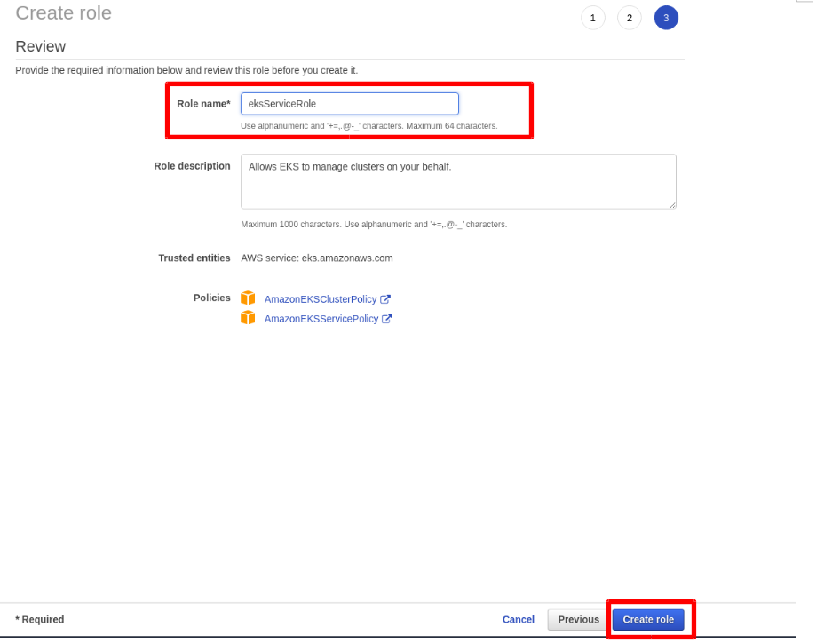Cancel the role creation
The image size is (840, 643).
tap(518, 619)
